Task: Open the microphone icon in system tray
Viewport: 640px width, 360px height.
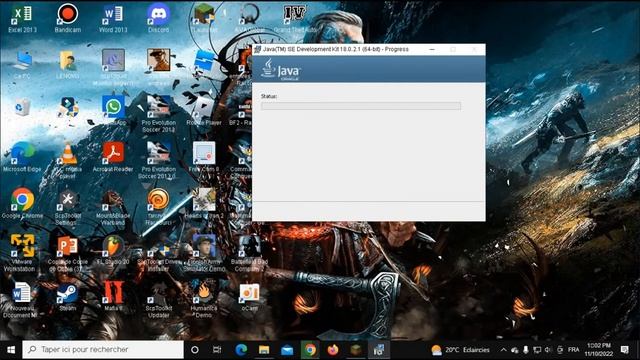Action: [526, 350]
